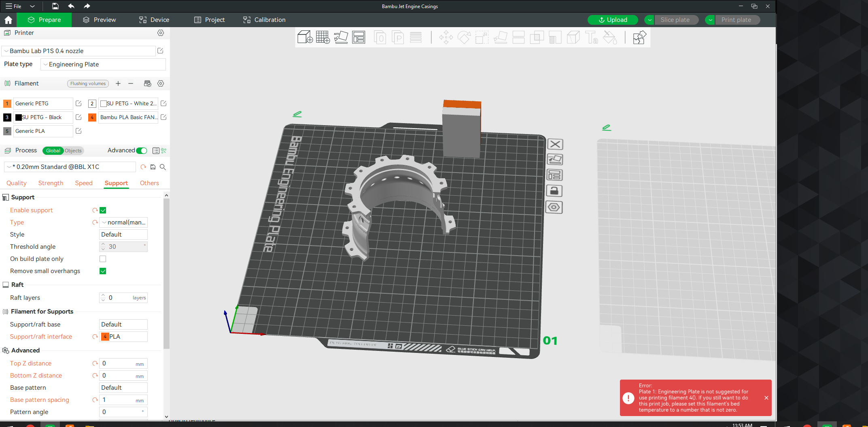Click the Add Plate icon
Viewport: 868px width, 427px height.
click(x=323, y=37)
